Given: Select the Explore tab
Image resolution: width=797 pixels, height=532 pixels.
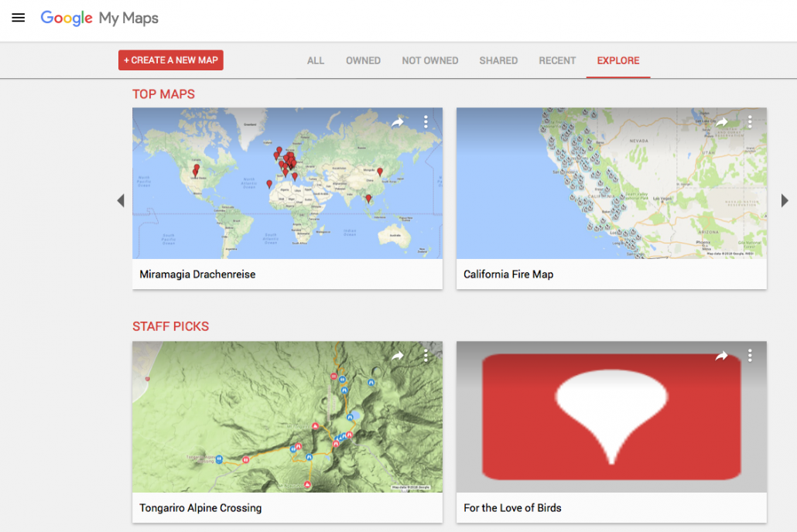Looking at the screenshot, I should click(x=618, y=60).
